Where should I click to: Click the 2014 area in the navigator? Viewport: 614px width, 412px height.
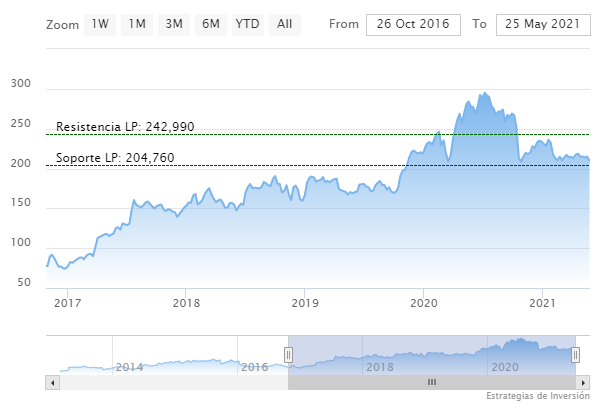click(x=129, y=367)
